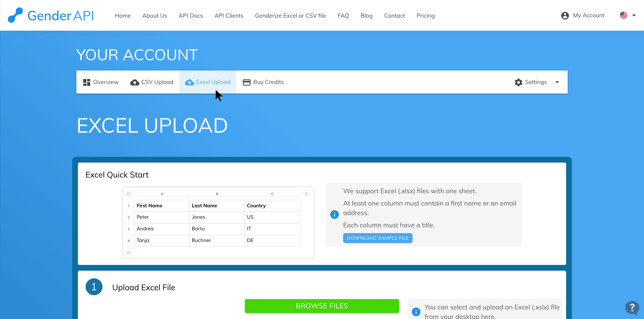The height and width of the screenshot is (319, 644).
Task: Open the Home nav link
Action: [123, 16]
